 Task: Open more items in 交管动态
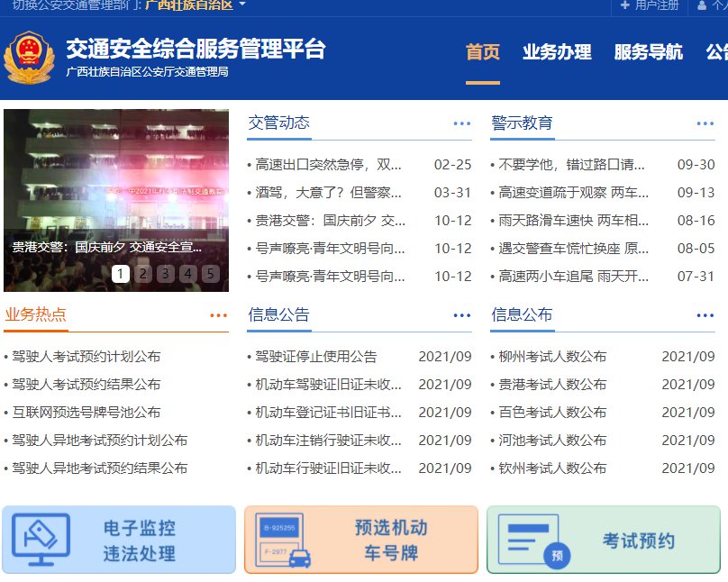pos(462,123)
